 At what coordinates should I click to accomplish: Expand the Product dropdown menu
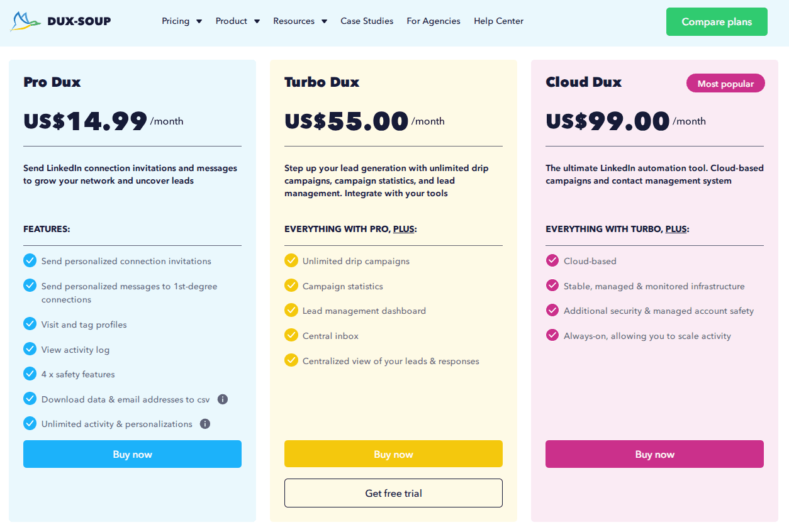click(237, 21)
